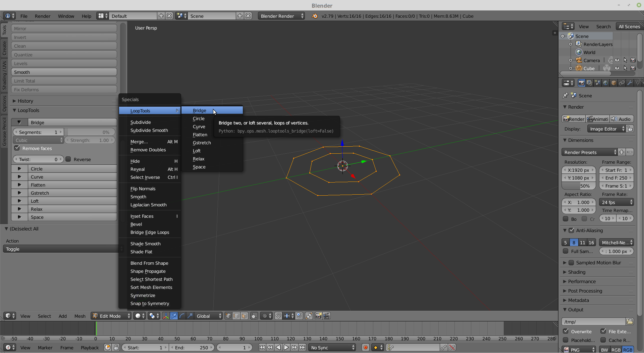Click the Audio render button
This screenshot has width=644, height=353.
621,119
